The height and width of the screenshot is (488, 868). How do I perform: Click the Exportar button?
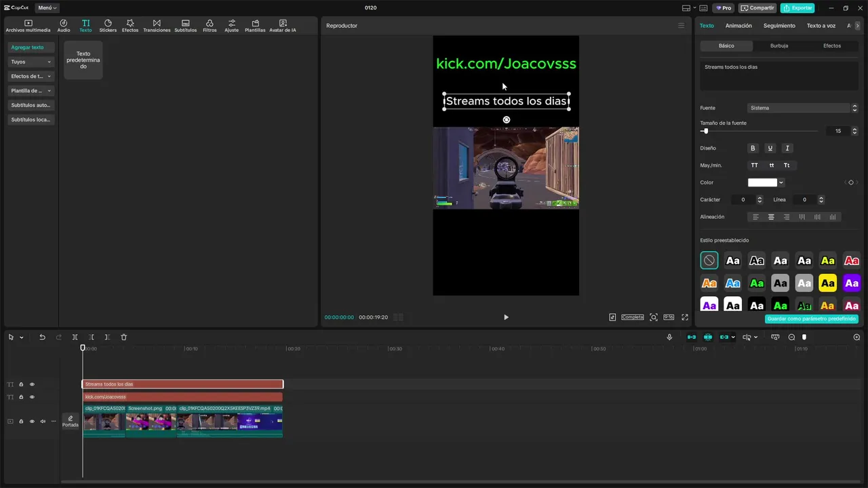pyautogui.click(x=797, y=8)
